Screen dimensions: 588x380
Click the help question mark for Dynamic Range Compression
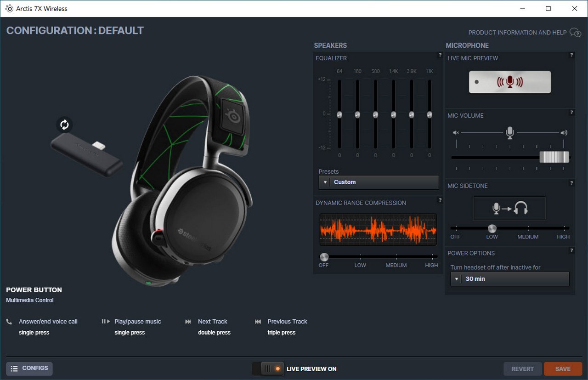pos(440,200)
